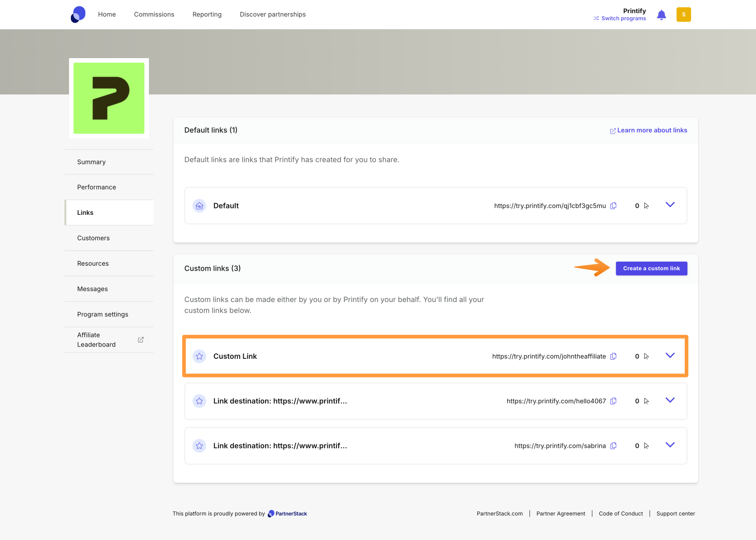Click the PartnerStack logo in top navigation
Viewport: 756px width, 540px height.
click(x=78, y=15)
